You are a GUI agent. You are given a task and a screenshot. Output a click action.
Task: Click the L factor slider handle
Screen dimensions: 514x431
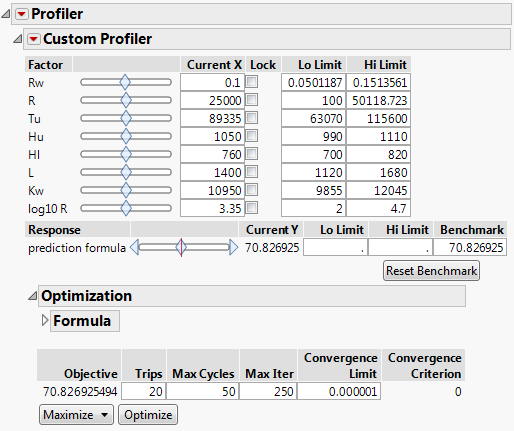pos(126,172)
